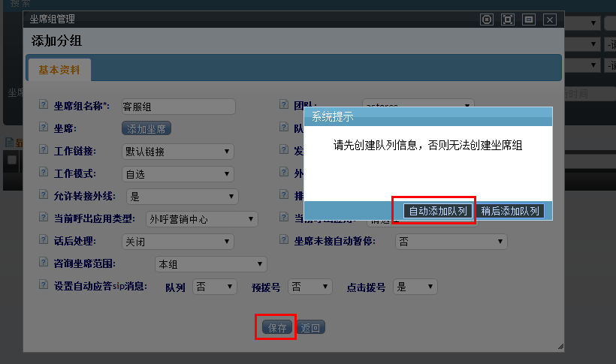Click help icon next to 允许转接外线
The height and width of the screenshot is (364, 616).
pyautogui.click(x=44, y=197)
